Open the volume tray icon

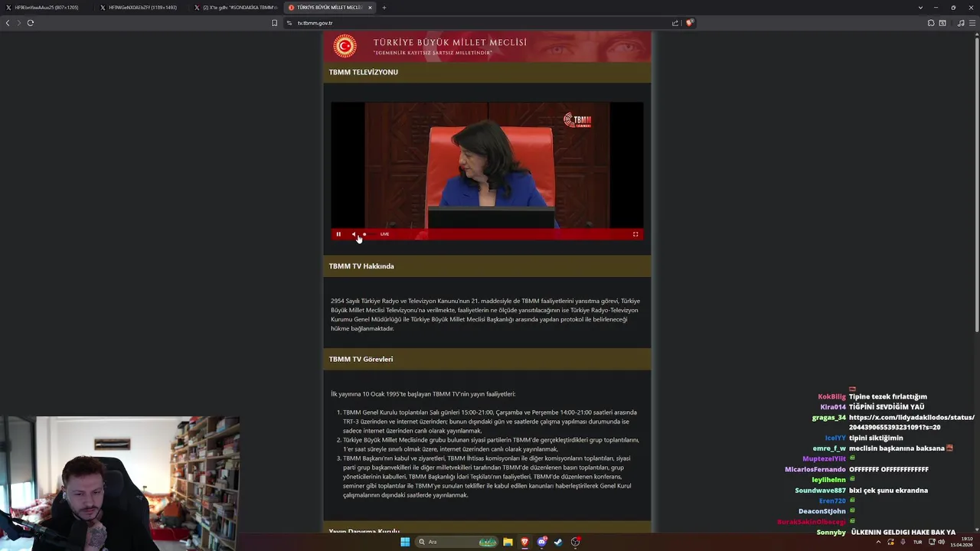tap(941, 542)
